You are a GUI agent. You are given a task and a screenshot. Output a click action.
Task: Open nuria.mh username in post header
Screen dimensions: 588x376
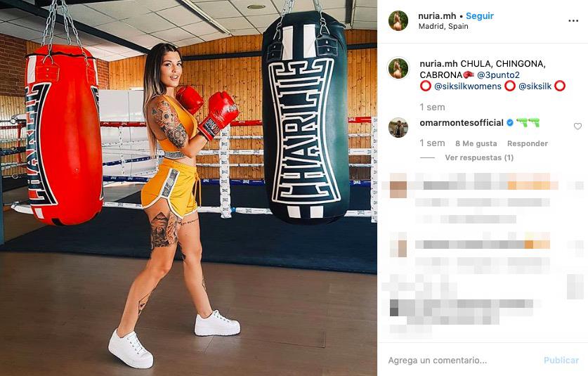(x=437, y=15)
